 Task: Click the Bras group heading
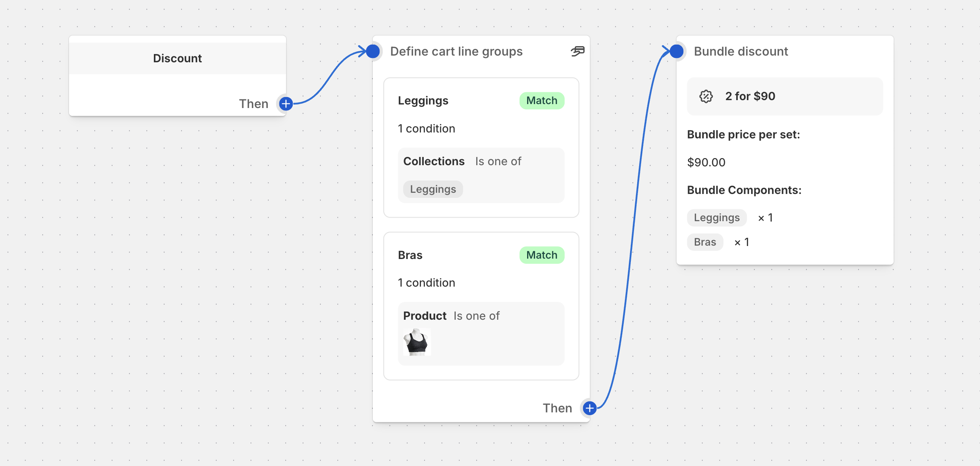click(410, 255)
